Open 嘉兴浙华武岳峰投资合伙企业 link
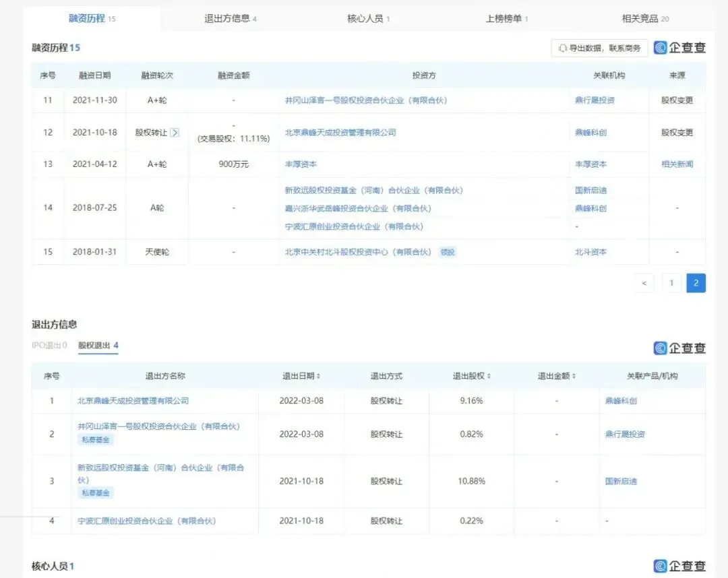Viewport: 728px width, 578px height. point(358,208)
